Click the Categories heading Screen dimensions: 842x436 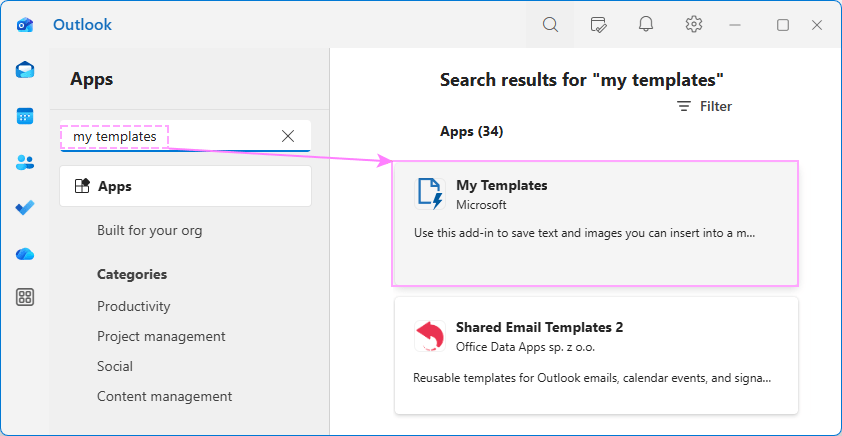(x=132, y=274)
